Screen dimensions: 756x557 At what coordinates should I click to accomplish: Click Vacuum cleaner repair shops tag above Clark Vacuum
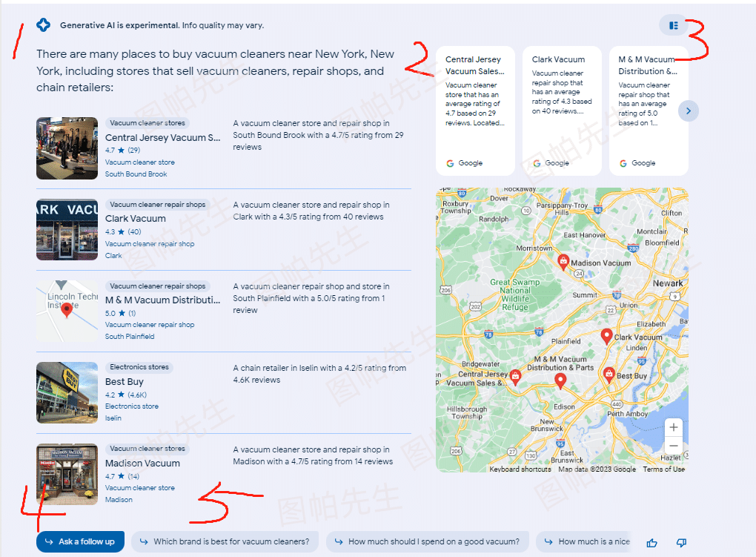coord(158,205)
